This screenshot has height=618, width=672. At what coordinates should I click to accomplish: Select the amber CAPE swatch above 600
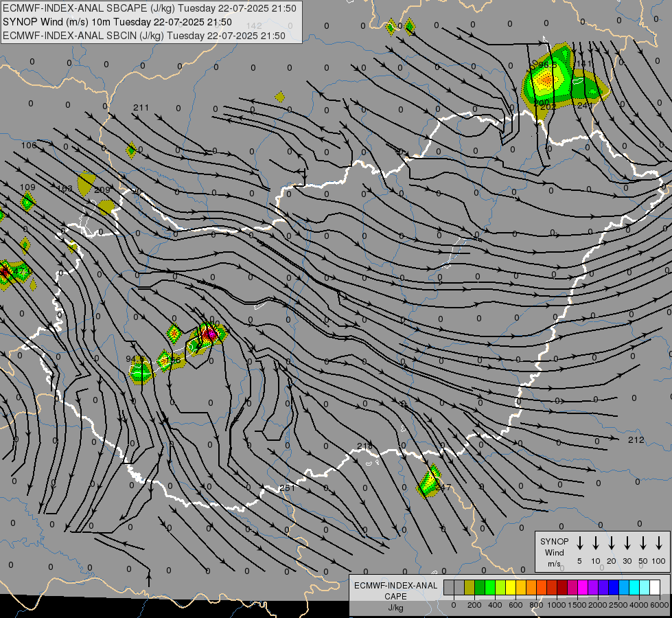(521, 588)
